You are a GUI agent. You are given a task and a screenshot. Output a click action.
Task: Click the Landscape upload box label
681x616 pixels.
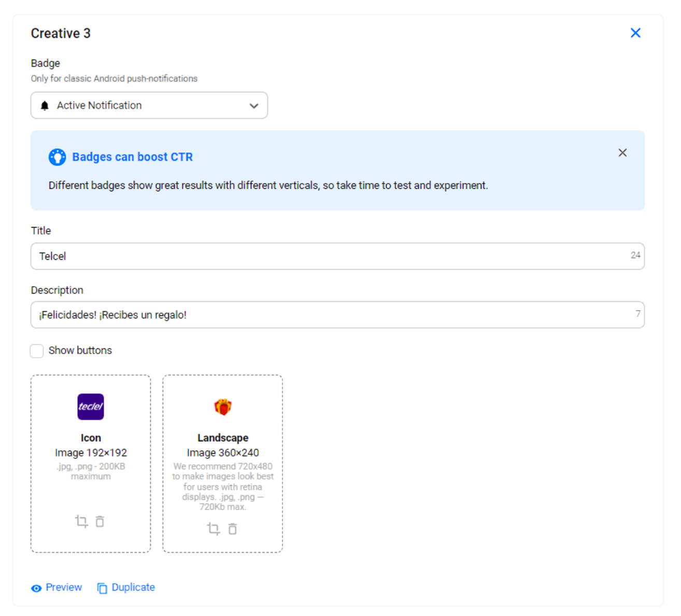tap(223, 438)
